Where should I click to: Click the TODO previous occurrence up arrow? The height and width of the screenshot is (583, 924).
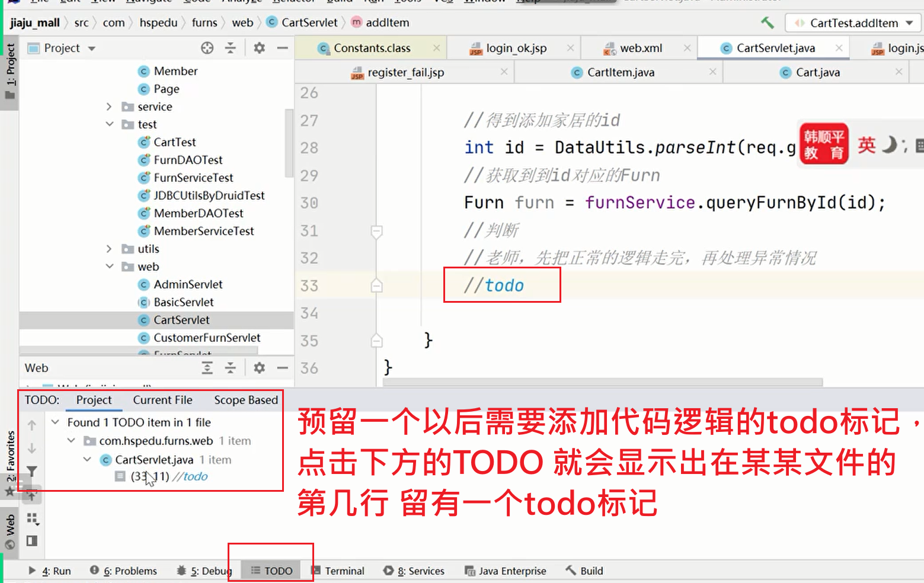pos(32,425)
